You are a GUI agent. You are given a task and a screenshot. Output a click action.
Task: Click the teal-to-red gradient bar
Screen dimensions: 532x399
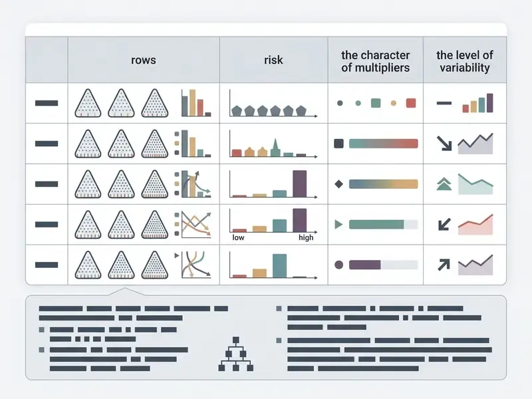click(384, 144)
